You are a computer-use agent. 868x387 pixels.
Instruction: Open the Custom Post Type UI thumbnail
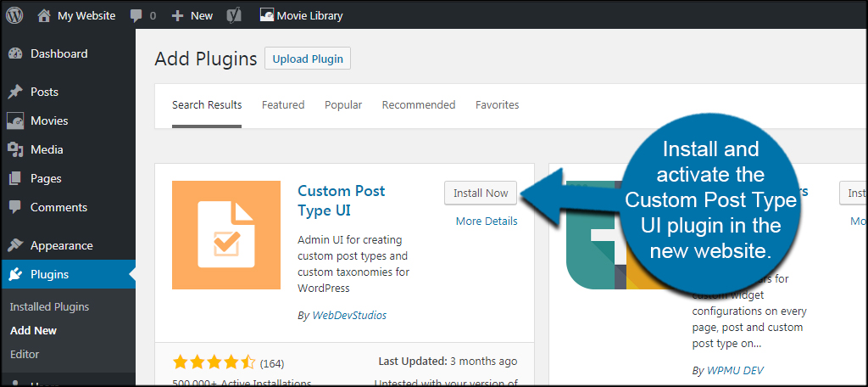226,235
